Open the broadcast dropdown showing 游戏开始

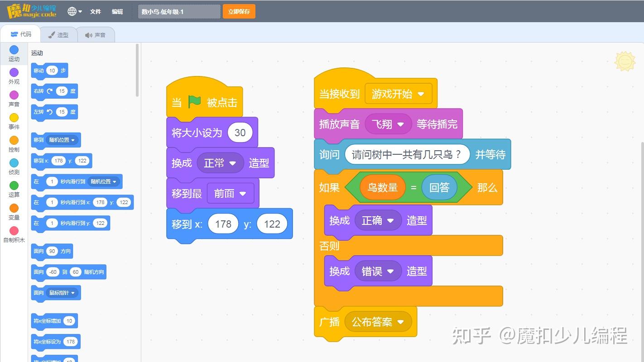click(399, 94)
